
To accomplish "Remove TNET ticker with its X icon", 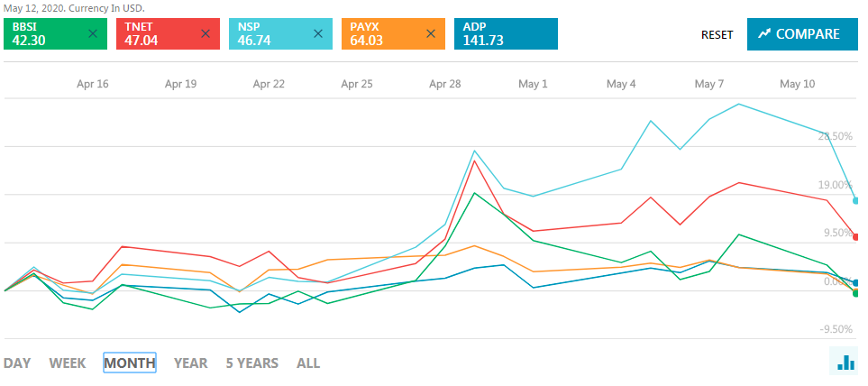I will [x=206, y=33].
